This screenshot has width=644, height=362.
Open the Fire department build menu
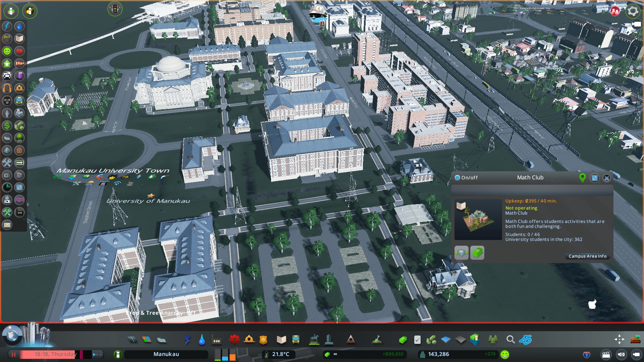coord(249,340)
